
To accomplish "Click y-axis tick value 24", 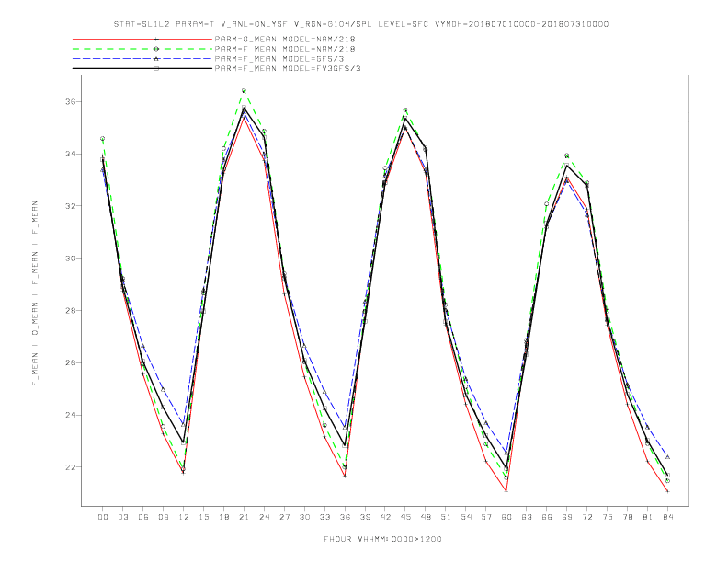I will point(70,415).
